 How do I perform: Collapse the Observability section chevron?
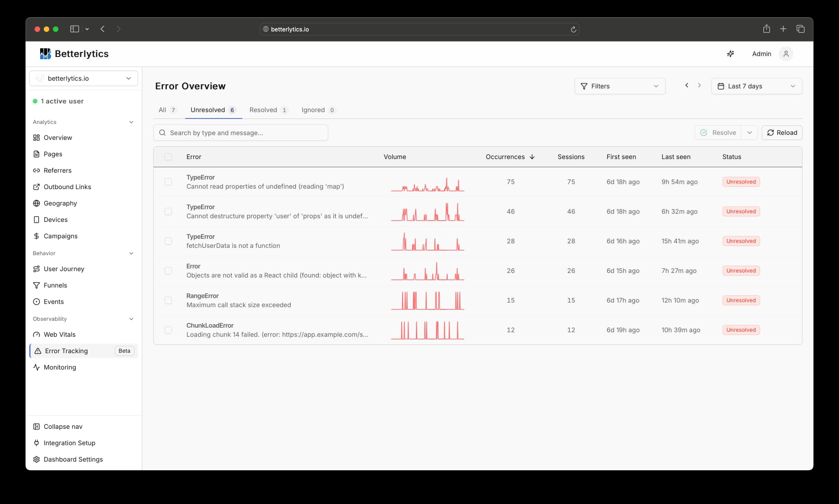[131, 319]
